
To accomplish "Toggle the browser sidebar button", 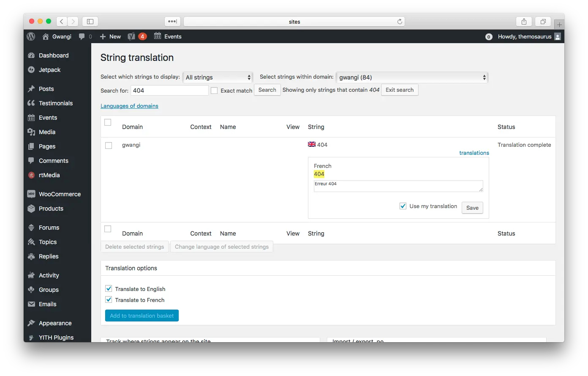I will click(90, 22).
